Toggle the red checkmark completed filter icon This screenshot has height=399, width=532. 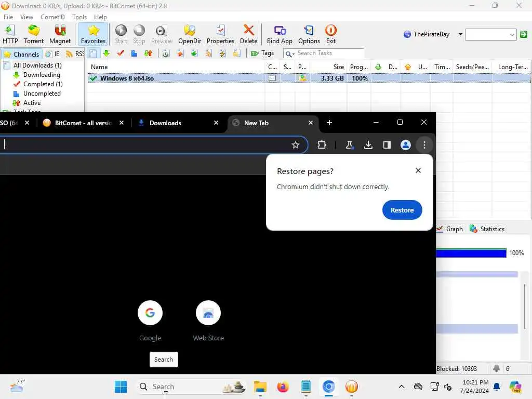click(121, 54)
